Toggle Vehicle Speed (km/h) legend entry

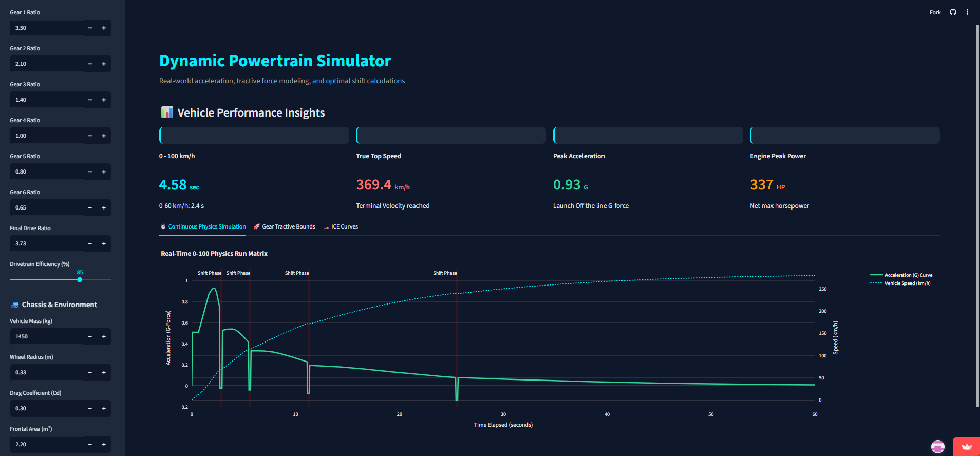pyautogui.click(x=900, y=283)
